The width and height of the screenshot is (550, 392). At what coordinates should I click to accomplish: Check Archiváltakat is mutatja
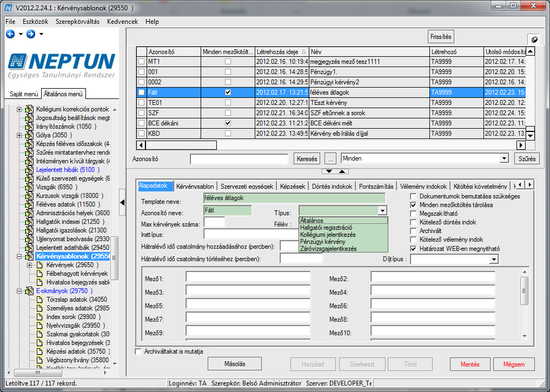138,351
